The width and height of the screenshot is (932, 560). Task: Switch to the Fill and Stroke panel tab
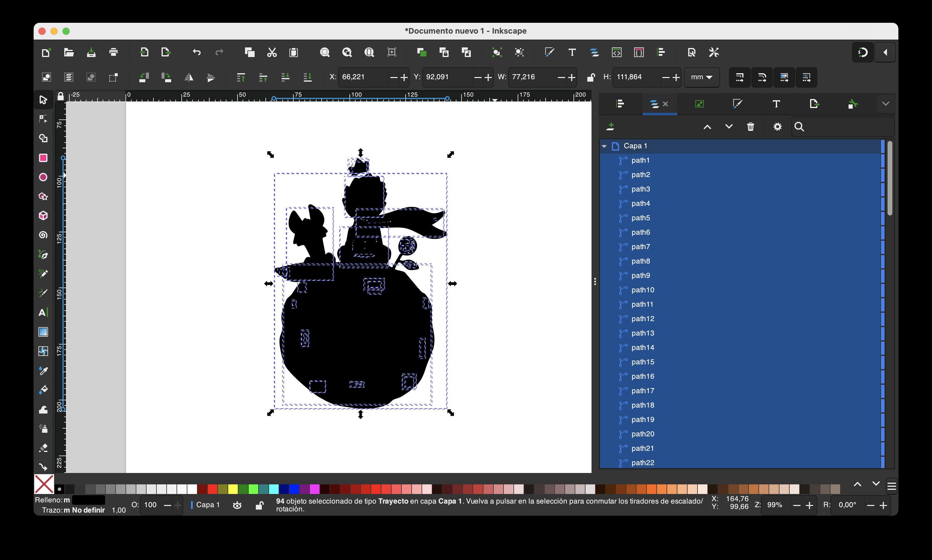coord(738,104)
